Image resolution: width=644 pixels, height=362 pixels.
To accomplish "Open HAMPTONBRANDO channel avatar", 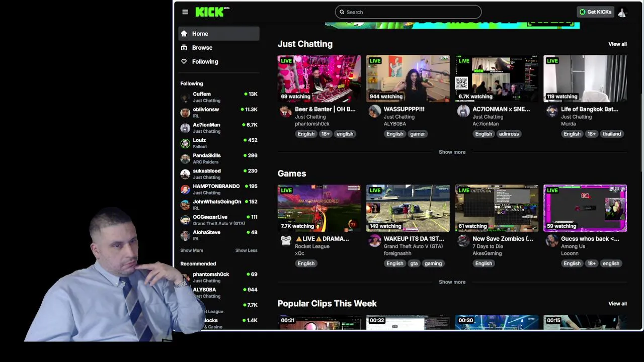I will (x=185, y=190).
